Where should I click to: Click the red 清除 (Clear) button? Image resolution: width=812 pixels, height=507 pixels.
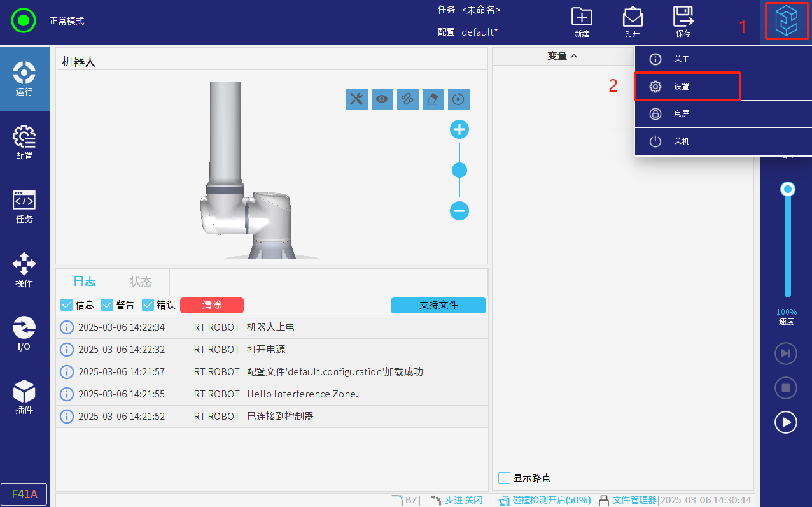[212, 305]
